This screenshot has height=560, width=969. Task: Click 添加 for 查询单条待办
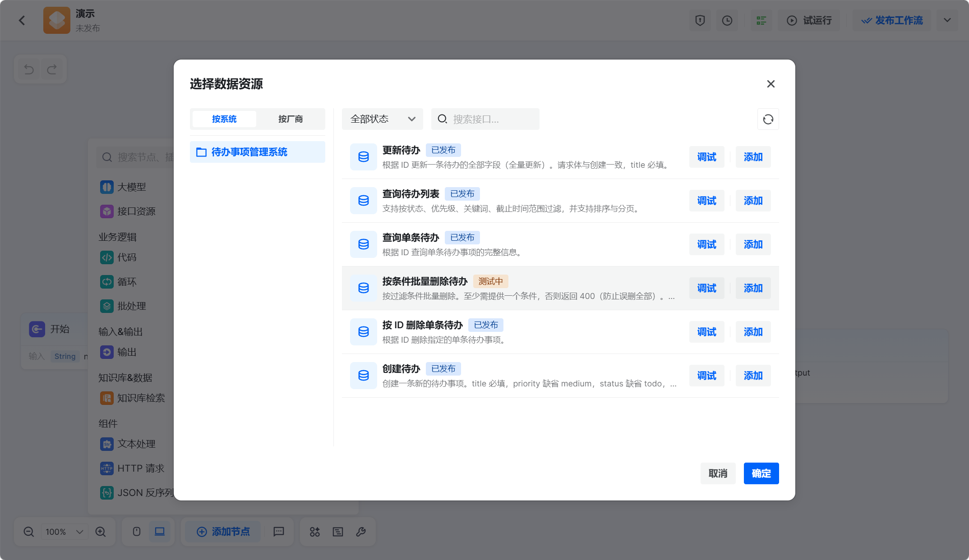click(753, 244)
